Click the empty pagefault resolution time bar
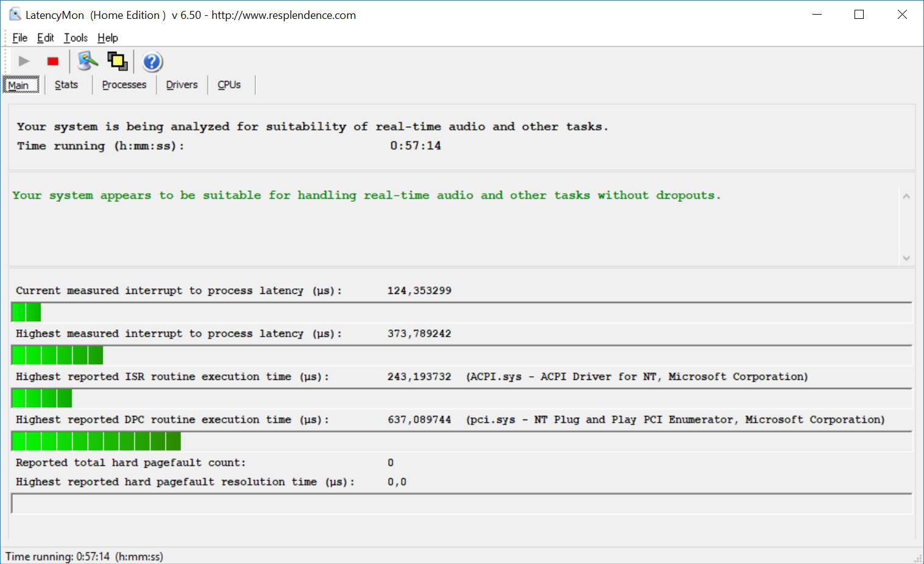The height and width of the screenshot is (564, 924). 461,504
